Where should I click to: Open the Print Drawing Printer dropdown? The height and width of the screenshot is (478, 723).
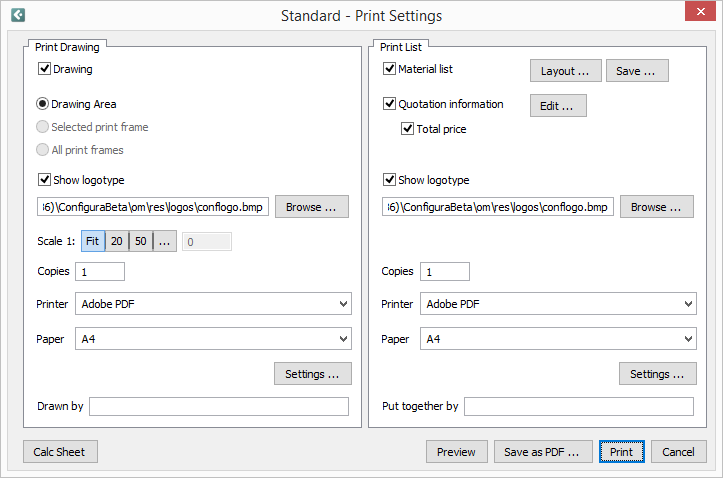coord(213,304)
